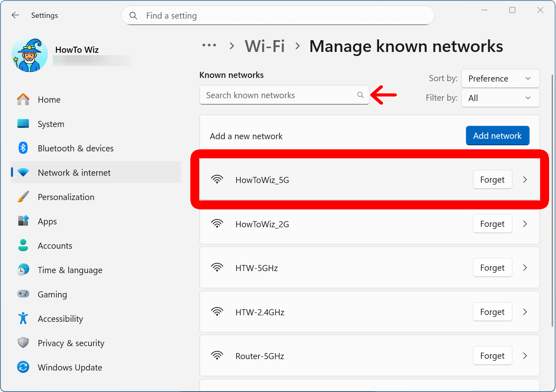This screenshot has width=556, height=392.
Task: Select the Accessibility sidebar icon
Action: (x=23, y=319)
